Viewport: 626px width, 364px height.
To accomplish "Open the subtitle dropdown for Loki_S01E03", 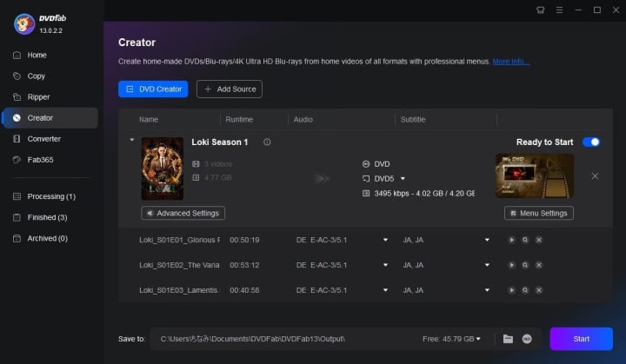I will coord(487,290).
